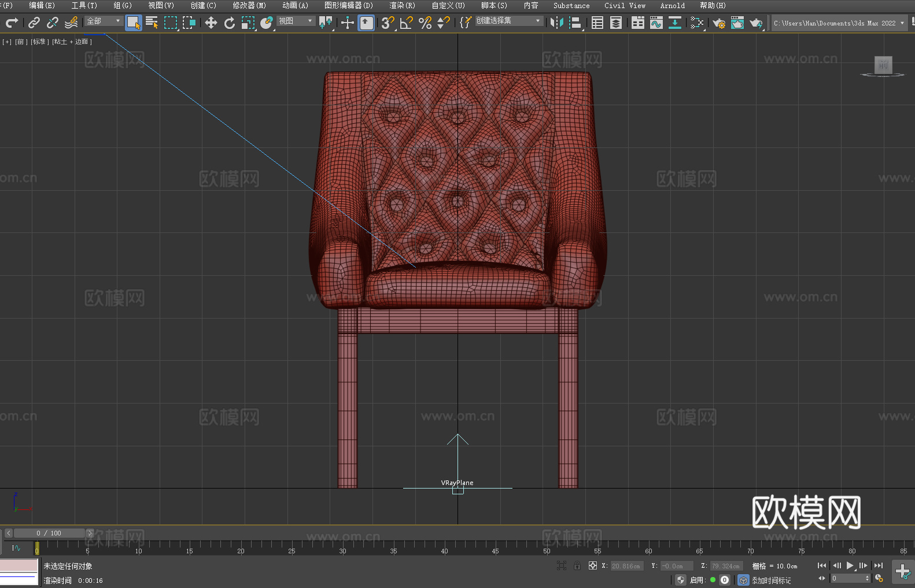Click viewport [+] general menu label
This screenshot has height=588, width=915.
(x=7, y=42)
